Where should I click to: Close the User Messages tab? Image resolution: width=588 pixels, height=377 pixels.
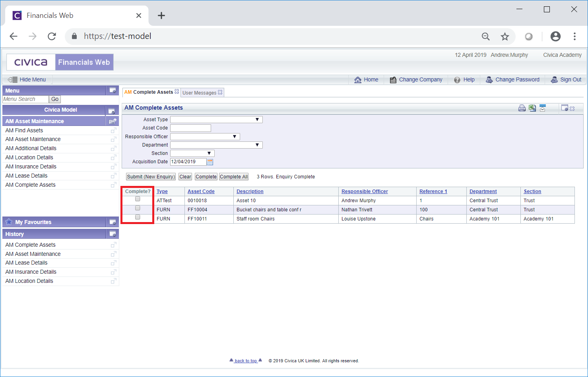pyautogui.click(x=220, y=92)
